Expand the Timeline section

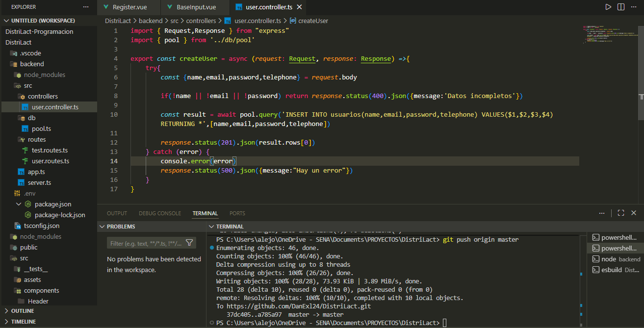click(x=24, y=322)
